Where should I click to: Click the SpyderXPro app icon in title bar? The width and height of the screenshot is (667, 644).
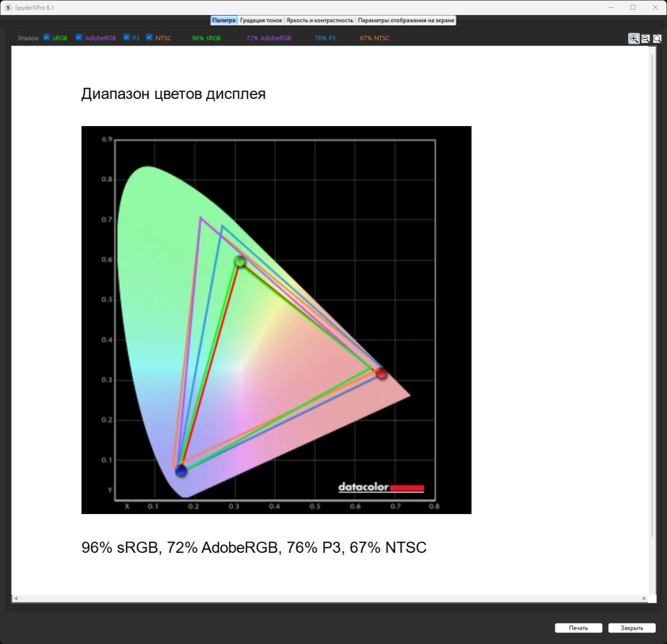click(8, 8)
